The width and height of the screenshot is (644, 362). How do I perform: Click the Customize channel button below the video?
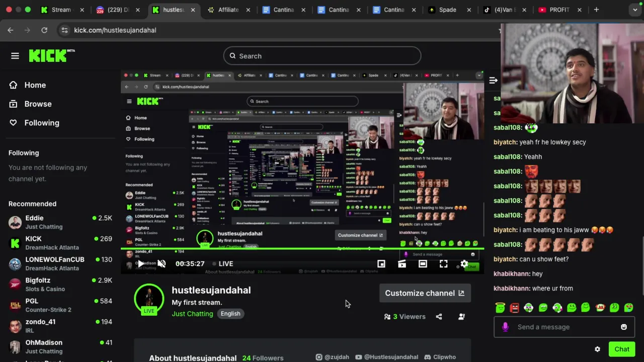[x=425, y=293]
